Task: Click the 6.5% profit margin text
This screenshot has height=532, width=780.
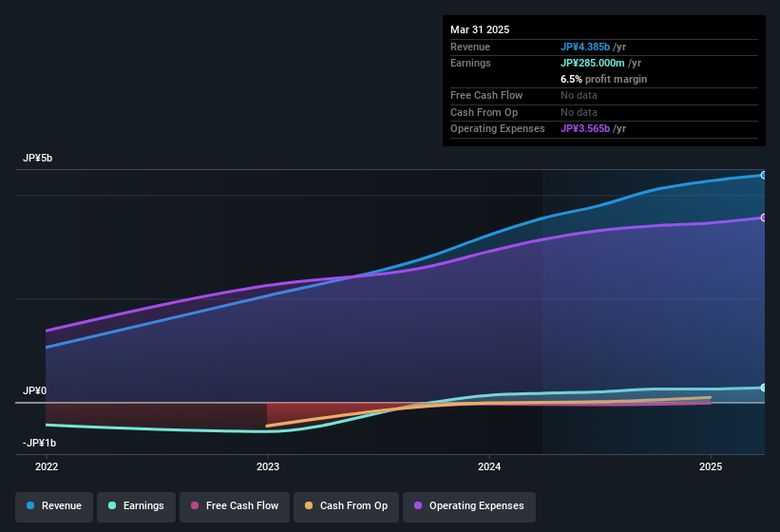Action: [603, 79]
